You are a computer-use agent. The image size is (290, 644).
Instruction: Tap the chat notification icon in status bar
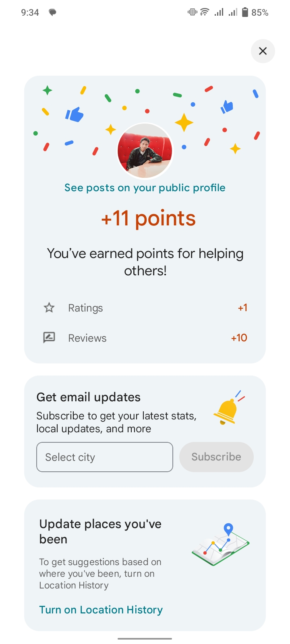pos(52,12)
